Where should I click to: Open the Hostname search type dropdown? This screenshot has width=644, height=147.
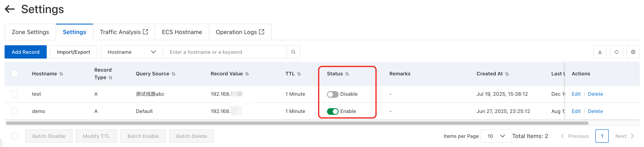click(x=132, y=52)
